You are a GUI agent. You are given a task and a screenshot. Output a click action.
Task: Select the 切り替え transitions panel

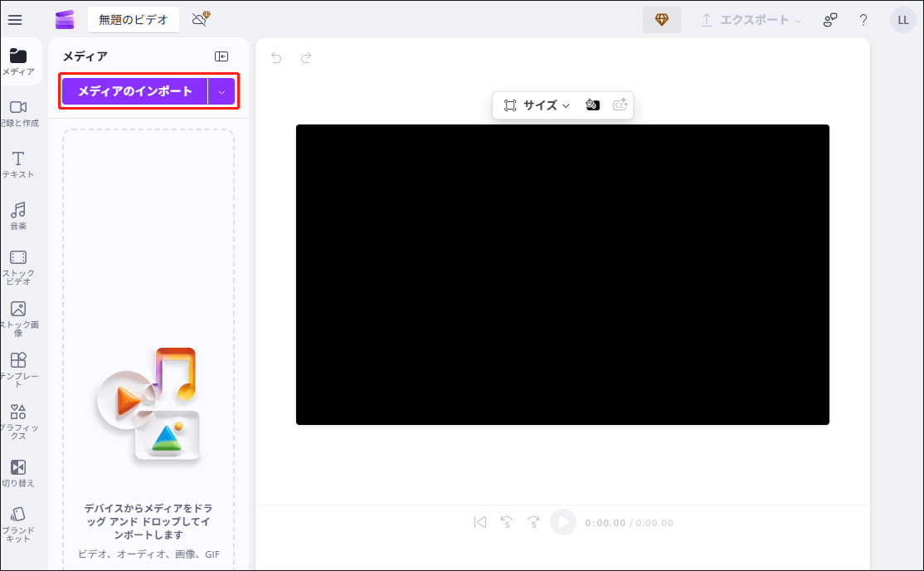(17, 473)
